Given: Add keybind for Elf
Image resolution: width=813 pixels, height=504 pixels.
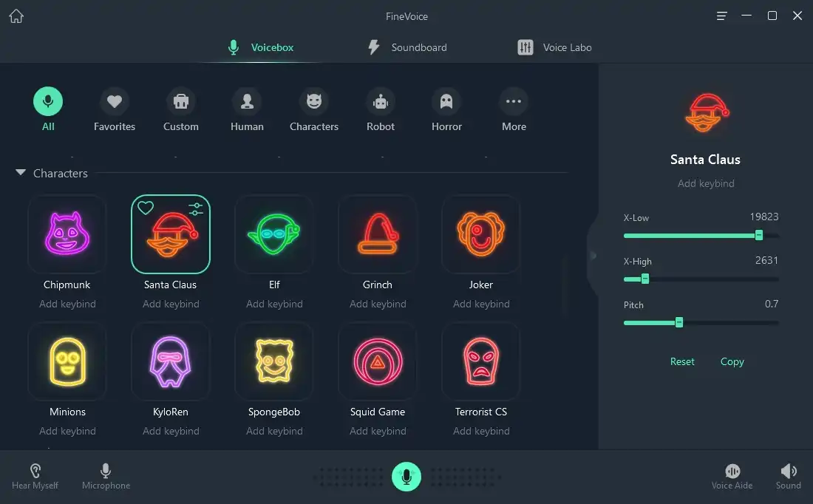Looking at the screenshot, I should (x=274, y=304).
